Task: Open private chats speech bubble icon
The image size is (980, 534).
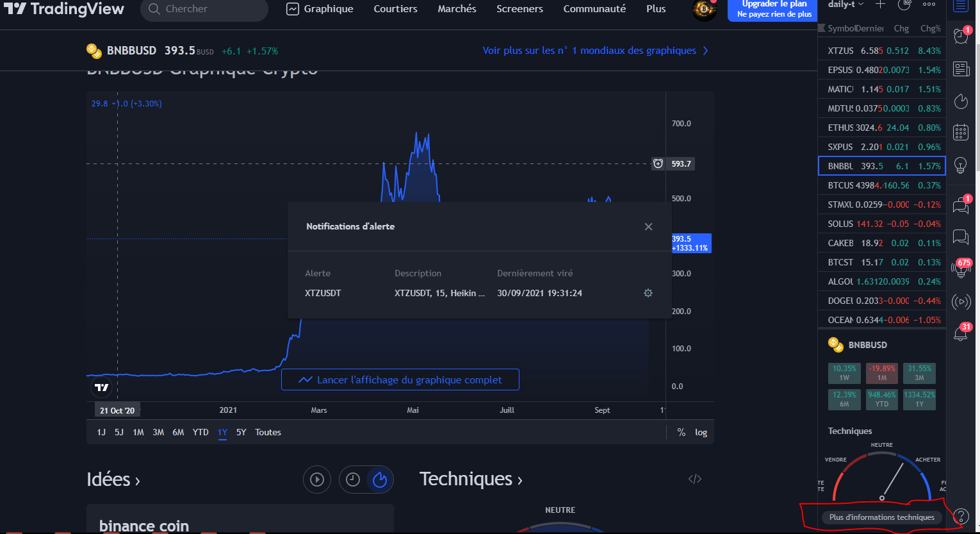Action: 961,237
